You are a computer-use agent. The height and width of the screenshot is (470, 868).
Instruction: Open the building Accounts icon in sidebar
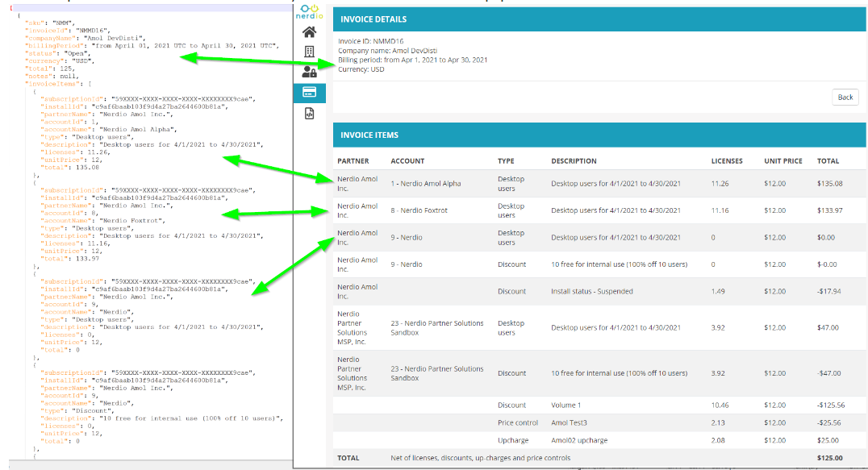310,52
